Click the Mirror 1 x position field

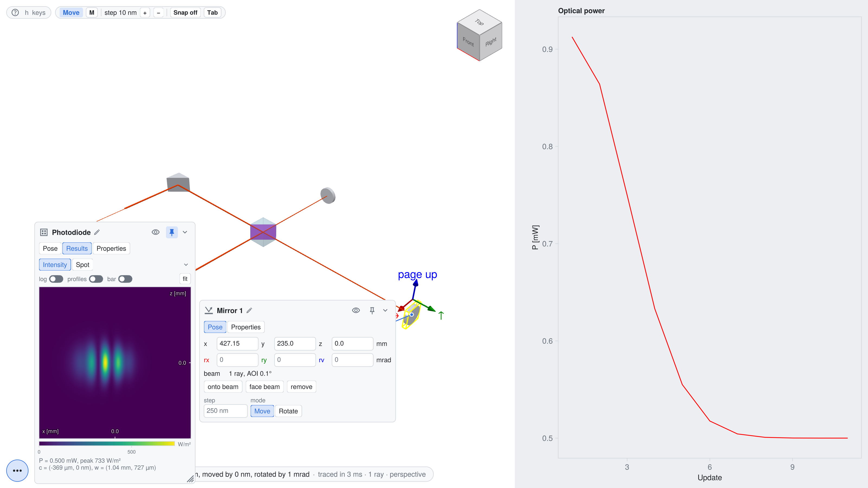(237, 343)
